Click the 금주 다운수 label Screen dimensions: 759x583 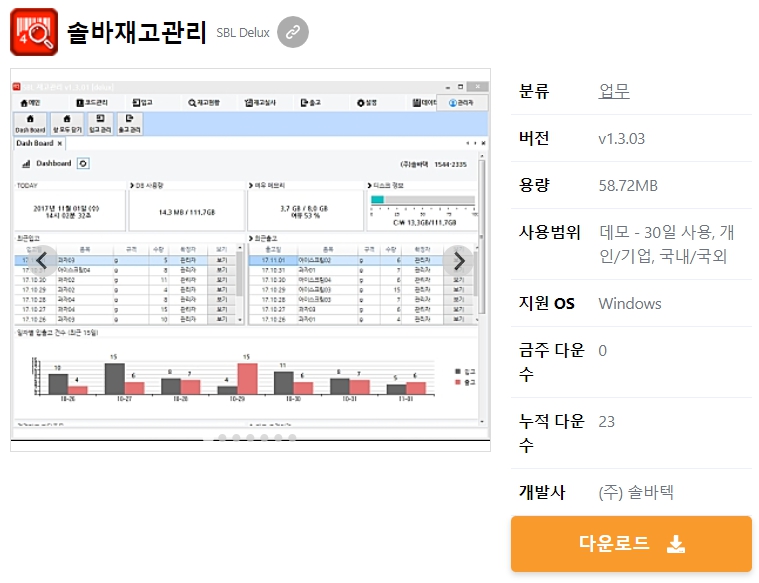[552, 362]
